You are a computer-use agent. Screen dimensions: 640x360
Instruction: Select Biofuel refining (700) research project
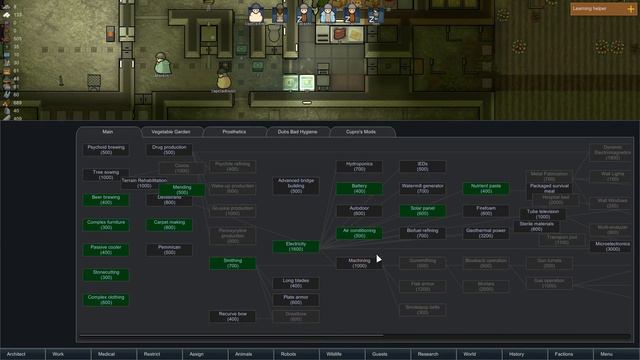(x=422, y=233)
